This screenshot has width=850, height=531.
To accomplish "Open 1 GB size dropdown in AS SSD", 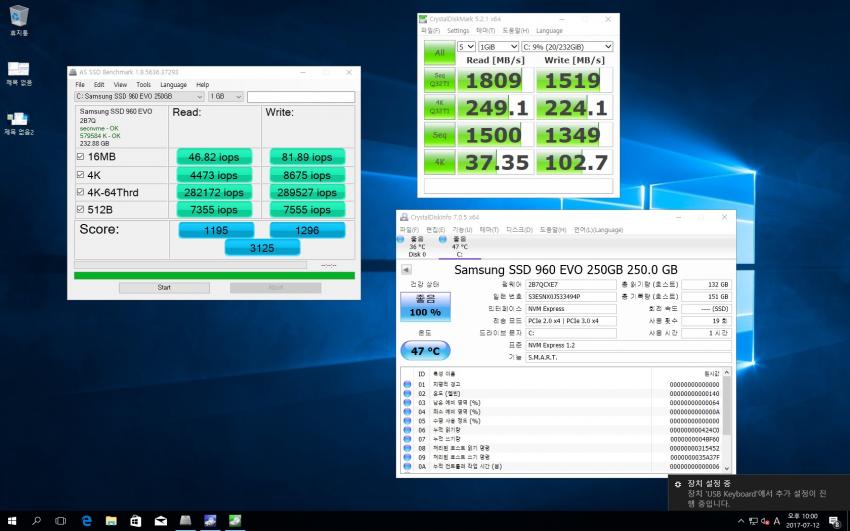I will (226, 96).
